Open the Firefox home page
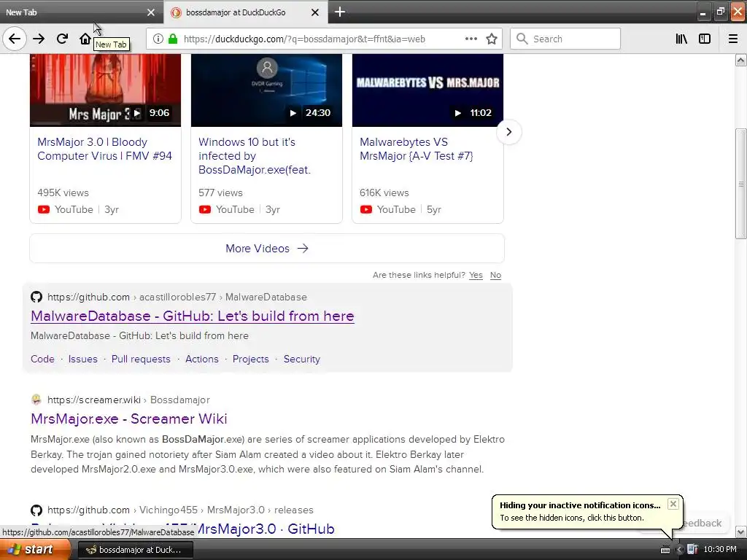 (85, 39)
